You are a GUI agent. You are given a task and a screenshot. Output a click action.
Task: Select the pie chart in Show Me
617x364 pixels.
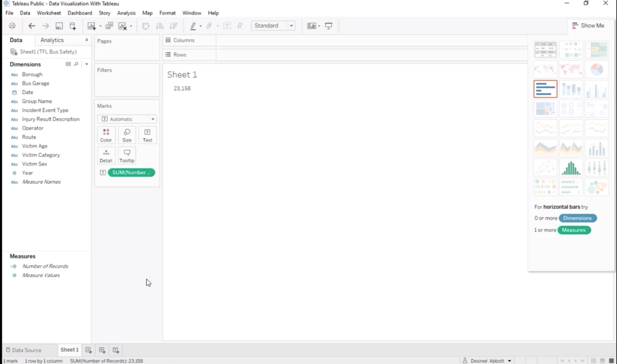597,69
